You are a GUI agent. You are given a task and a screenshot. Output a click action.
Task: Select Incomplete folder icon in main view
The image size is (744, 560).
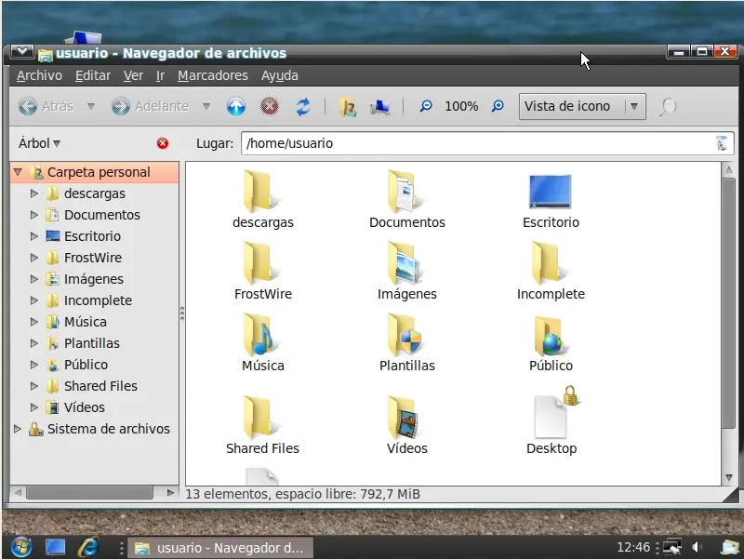tap(549, 262)
